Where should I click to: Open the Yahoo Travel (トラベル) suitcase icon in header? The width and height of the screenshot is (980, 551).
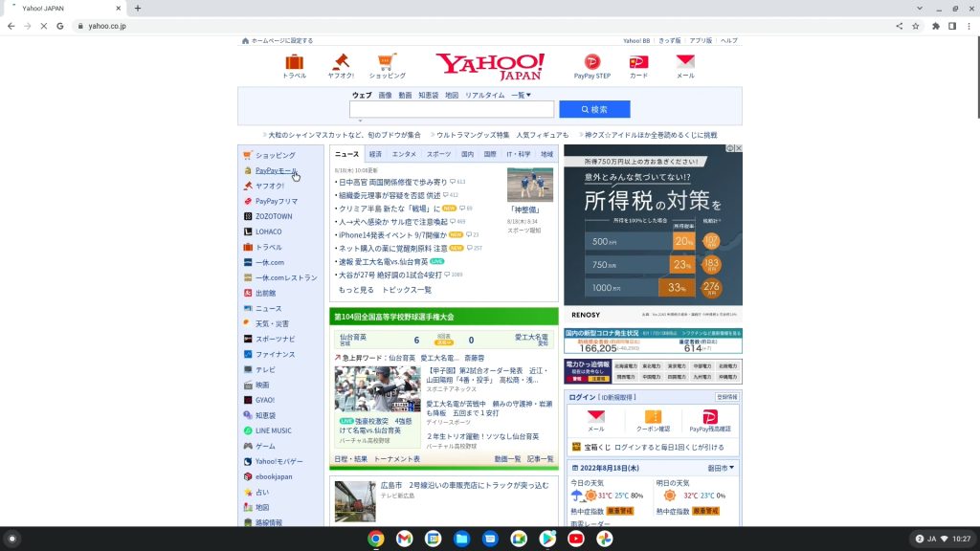[x=294, y=62]
